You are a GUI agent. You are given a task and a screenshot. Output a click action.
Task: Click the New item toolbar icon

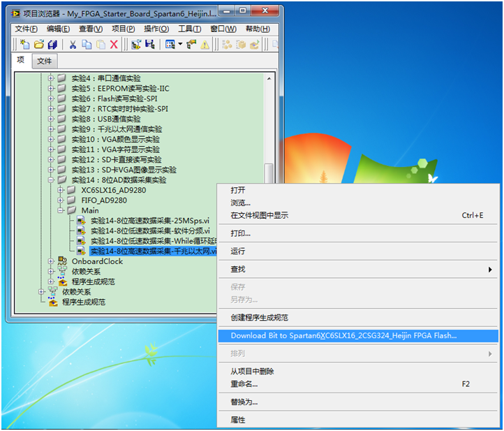(24, 45)
